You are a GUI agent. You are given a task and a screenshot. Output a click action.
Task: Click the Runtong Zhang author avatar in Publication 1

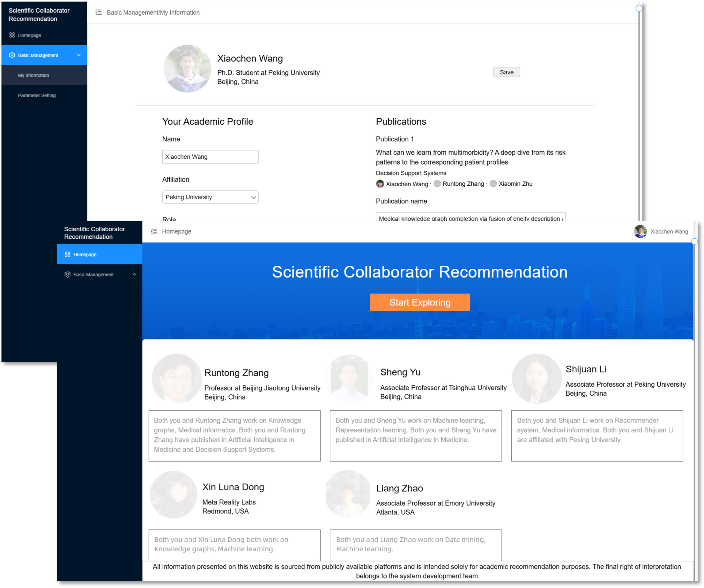coord(437,184)
